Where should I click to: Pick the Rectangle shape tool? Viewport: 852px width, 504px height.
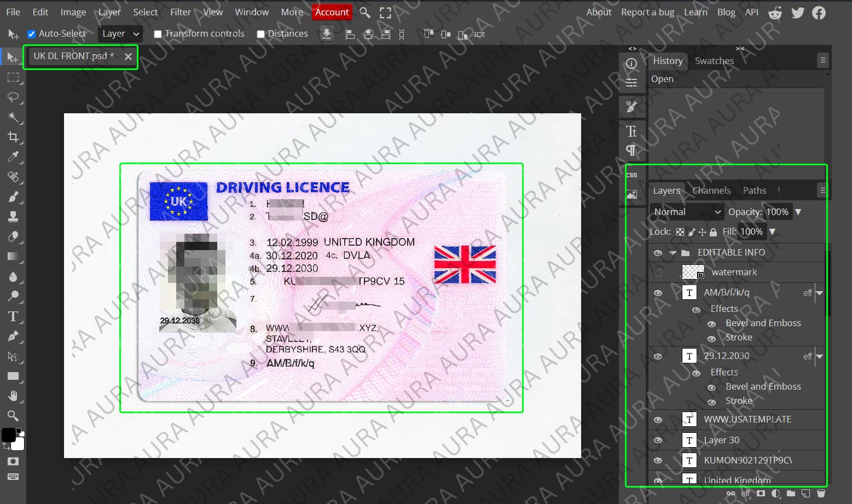pos(13,376)
